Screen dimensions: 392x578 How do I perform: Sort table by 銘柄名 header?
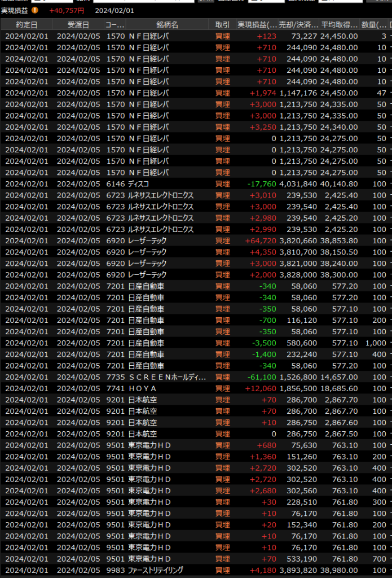tap(167, 25)
